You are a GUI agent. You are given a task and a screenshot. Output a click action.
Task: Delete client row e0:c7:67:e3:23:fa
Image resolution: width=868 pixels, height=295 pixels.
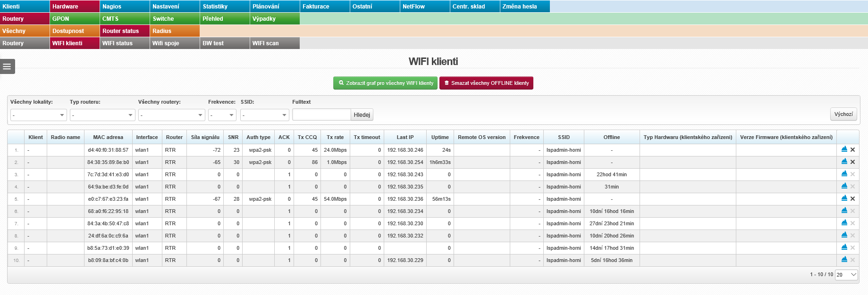pos(853,199)
